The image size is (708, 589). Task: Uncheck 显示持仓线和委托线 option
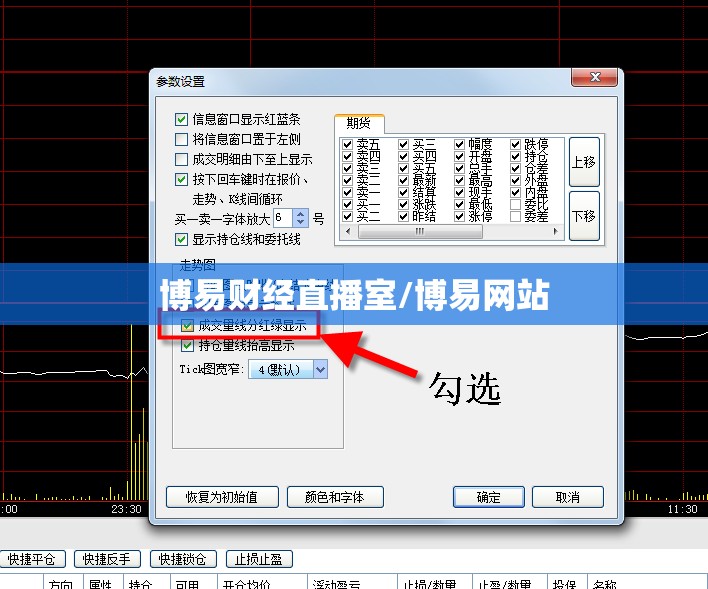pos(181,239)
